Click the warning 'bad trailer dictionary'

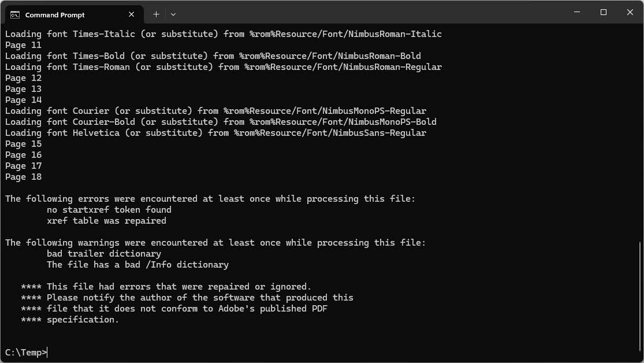pyautogui.click(x=104, y=253)
